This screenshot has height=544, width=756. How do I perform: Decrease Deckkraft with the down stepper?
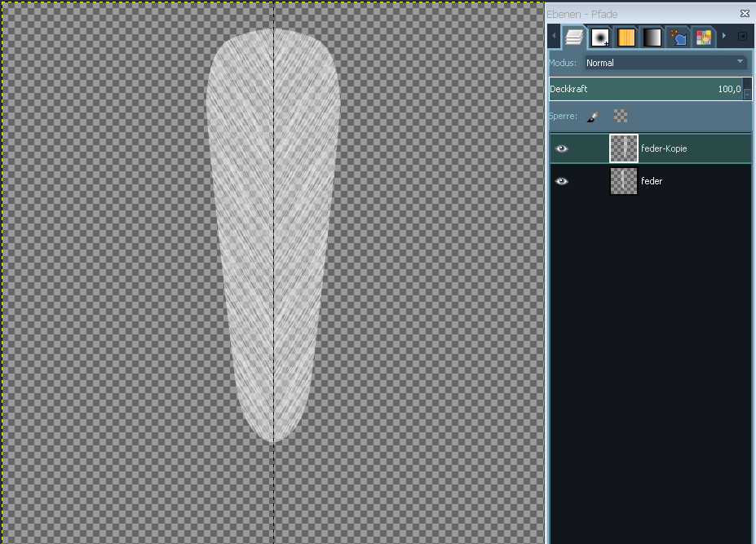click(748, 94)
